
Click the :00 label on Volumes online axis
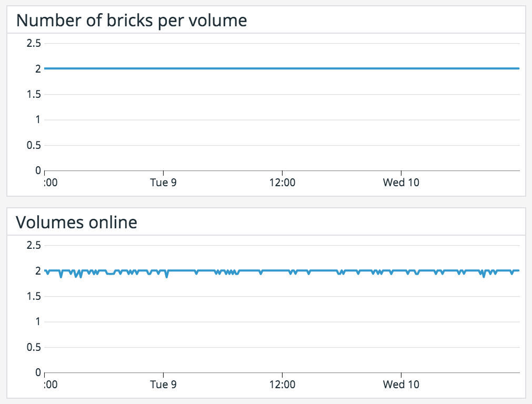(49, 385)
